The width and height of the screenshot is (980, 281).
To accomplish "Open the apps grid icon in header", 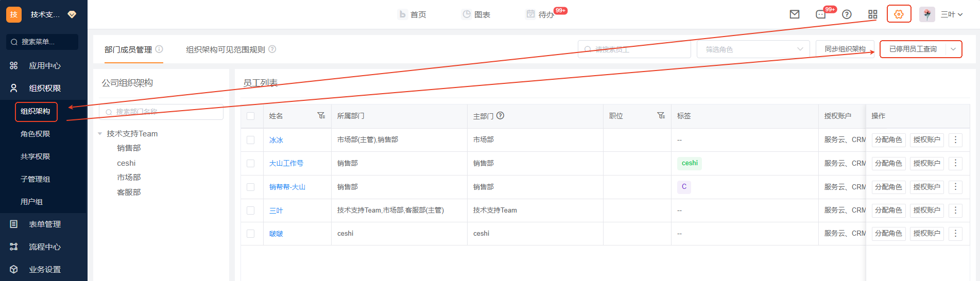I will (872, 14).
